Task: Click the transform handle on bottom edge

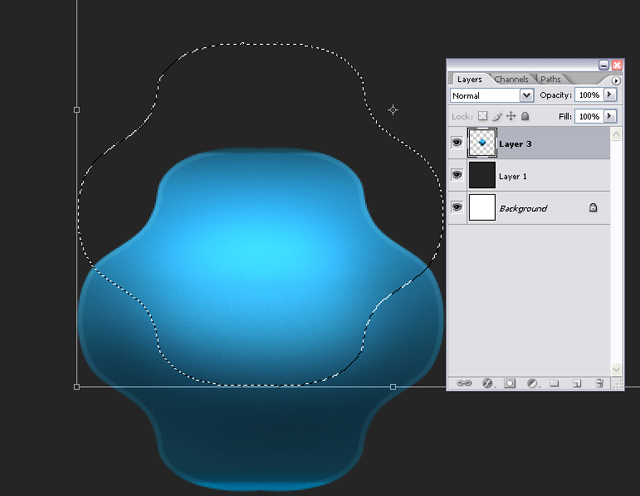Action: [393, 387]
